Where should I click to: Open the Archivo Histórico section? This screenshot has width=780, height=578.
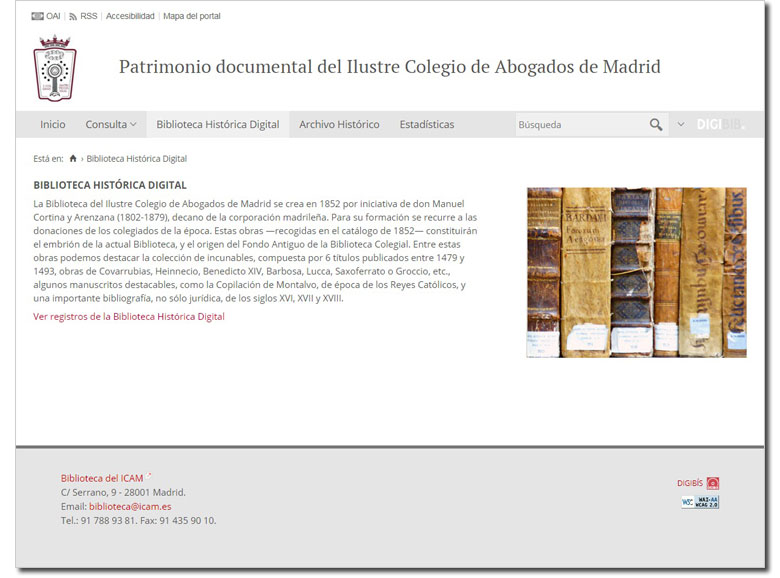tap(339, 124)
